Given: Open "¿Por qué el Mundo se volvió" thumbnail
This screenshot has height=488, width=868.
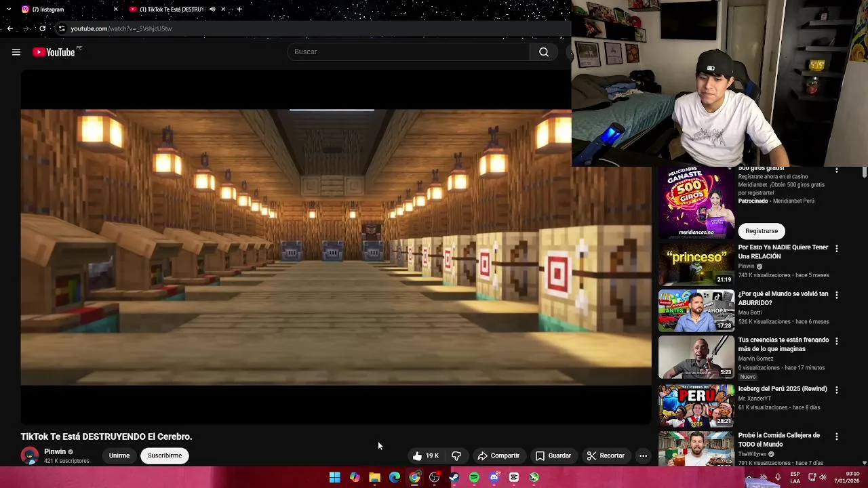Looking at the screenshot, I should (x=696, y=311).
